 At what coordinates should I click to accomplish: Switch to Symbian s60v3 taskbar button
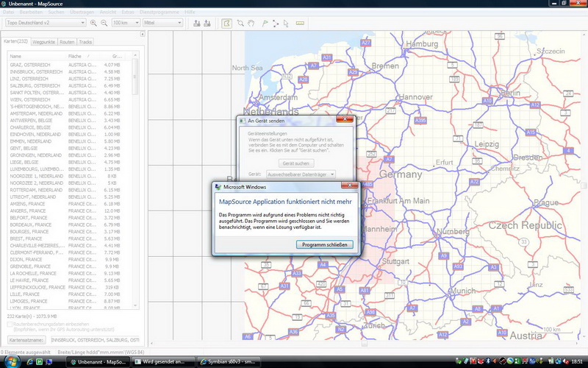pos(229,362)
